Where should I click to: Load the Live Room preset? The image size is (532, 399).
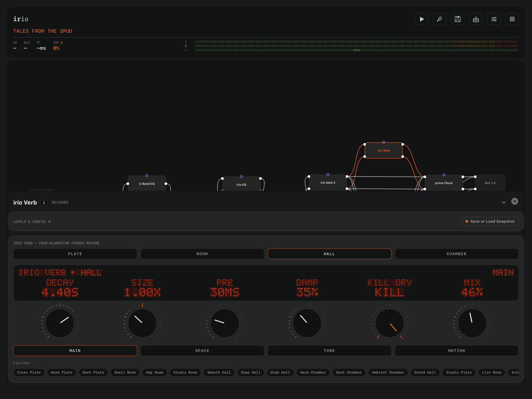[492, 372]
